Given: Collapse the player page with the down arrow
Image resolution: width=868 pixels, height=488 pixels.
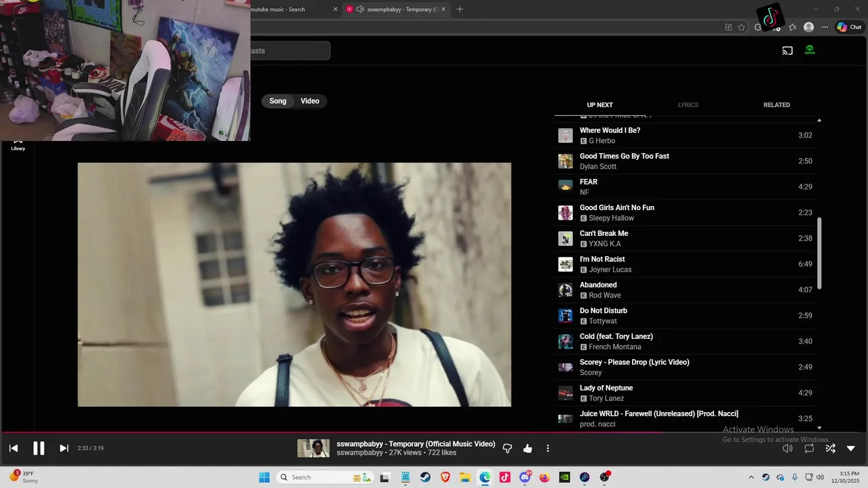Looking at the screenshot, I should 851,448.
